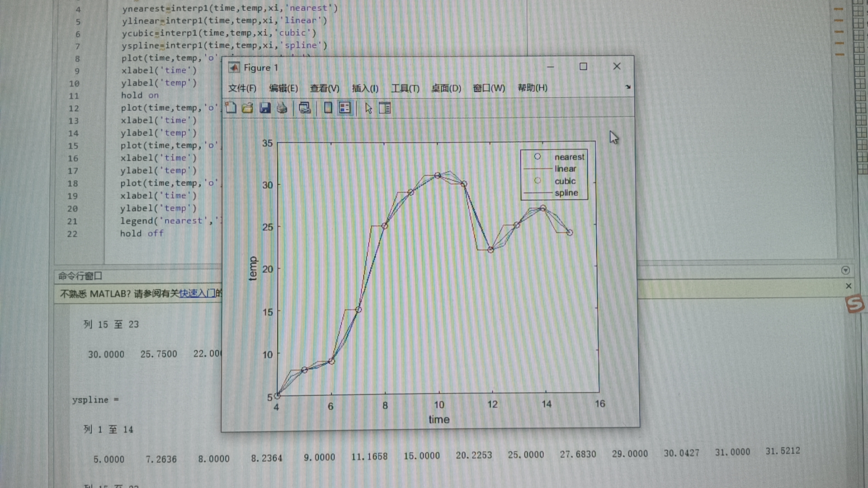
Task: Click the MATLAB logo in the Figure 1 title bar
Action: click(234, 67)
